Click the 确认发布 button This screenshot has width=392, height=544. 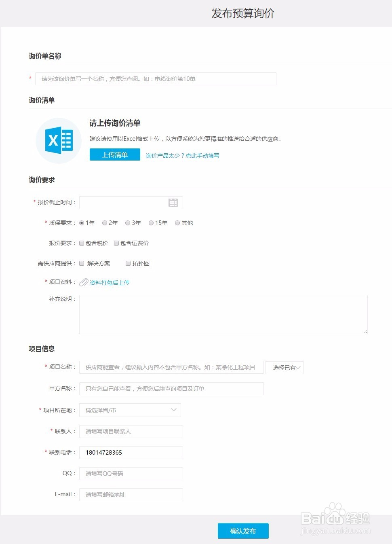243,531
